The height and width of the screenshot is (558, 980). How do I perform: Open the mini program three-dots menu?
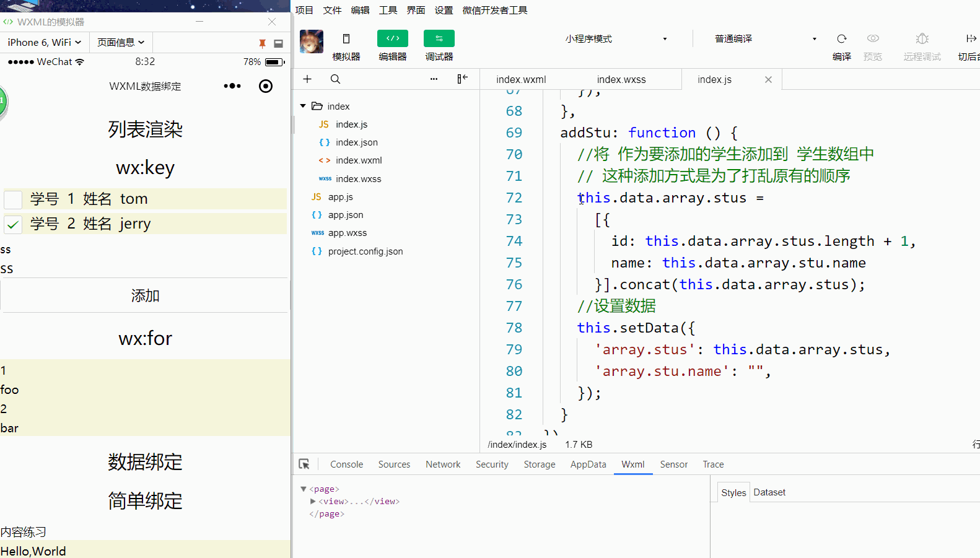232,86
